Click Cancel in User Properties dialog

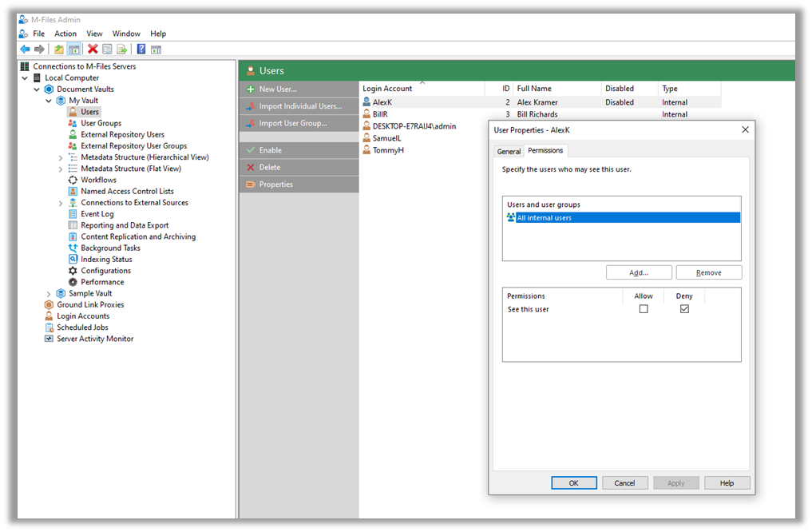624,482
